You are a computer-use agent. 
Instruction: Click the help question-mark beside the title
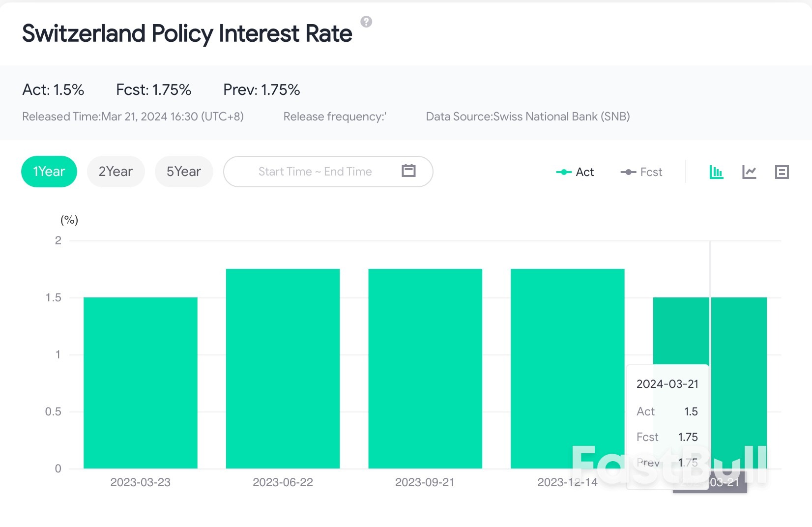pyautogui.click(x=365, y=22)
